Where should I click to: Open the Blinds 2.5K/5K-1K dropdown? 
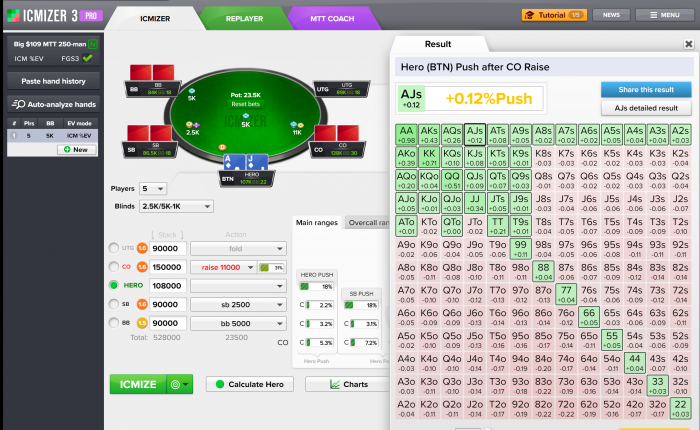point(176,206)
